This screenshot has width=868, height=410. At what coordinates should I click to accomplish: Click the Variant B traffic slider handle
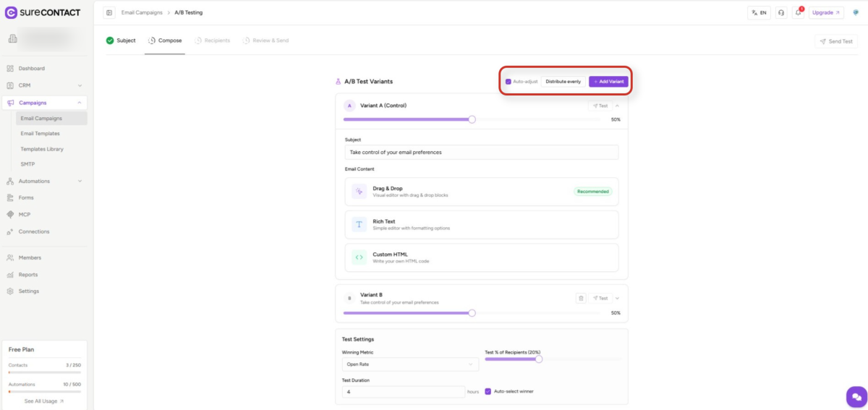pyautogui.click(x=472, y=313)
